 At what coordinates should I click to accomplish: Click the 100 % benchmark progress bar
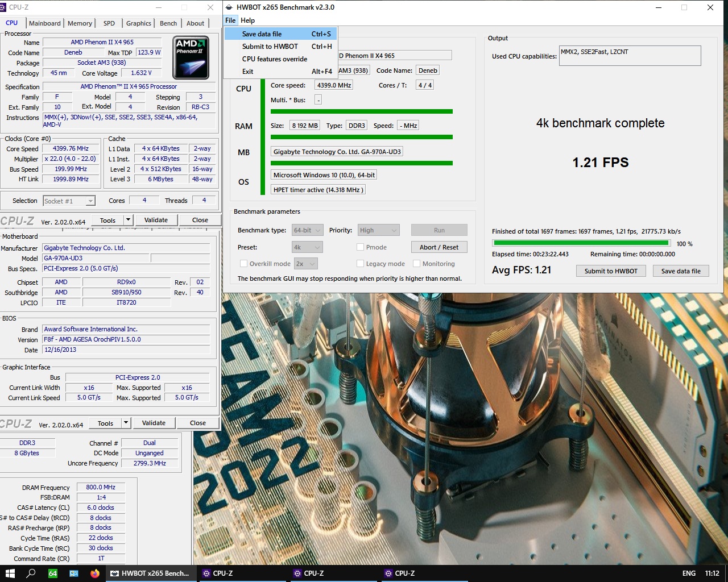point(581,243)
